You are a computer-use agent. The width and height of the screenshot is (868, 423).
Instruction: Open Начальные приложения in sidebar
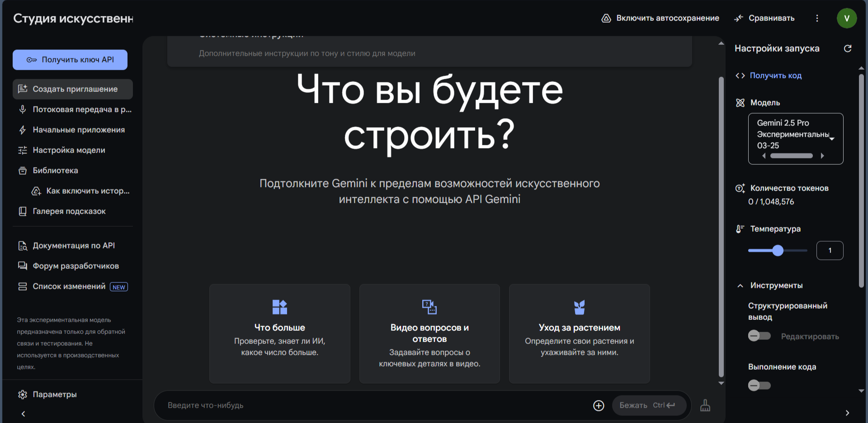point(73,130)
